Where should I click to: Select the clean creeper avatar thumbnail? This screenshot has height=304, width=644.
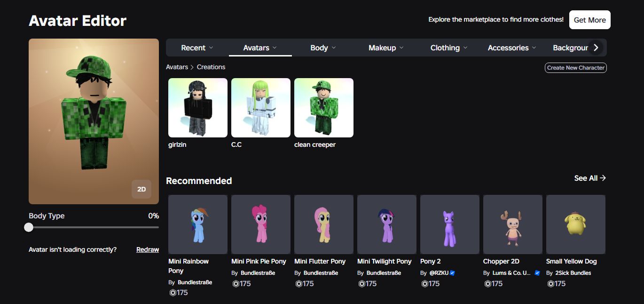coord(324,108)
